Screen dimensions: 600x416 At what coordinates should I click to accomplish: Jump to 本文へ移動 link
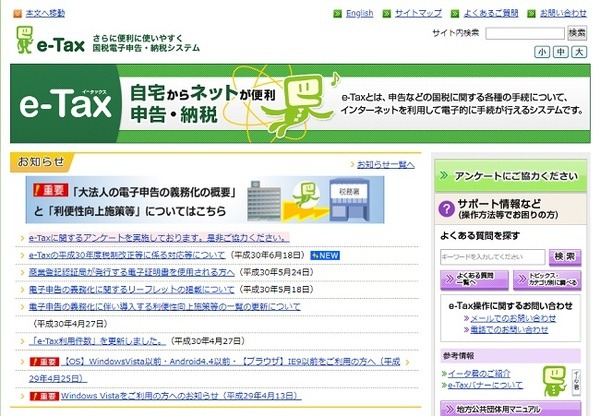pyautogui.click(x=45, y=14)
